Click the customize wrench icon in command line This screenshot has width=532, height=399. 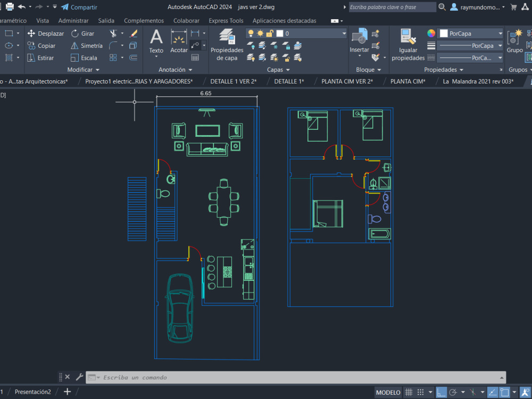tap(79, 377)
